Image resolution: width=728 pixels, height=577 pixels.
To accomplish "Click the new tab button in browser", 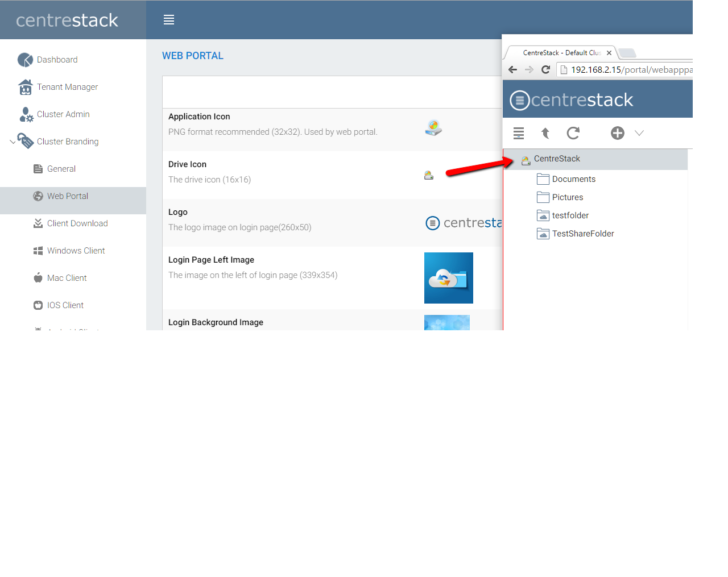I will (x=627, y=53).
